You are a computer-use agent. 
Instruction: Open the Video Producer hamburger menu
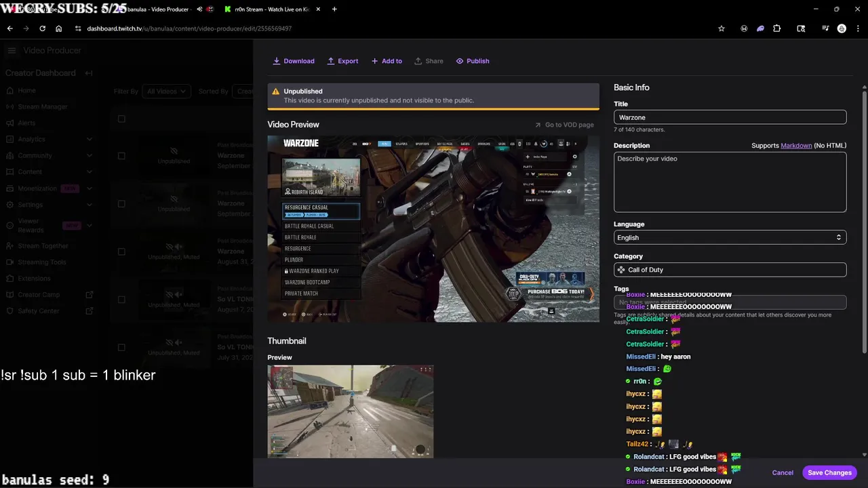(12, 50)
